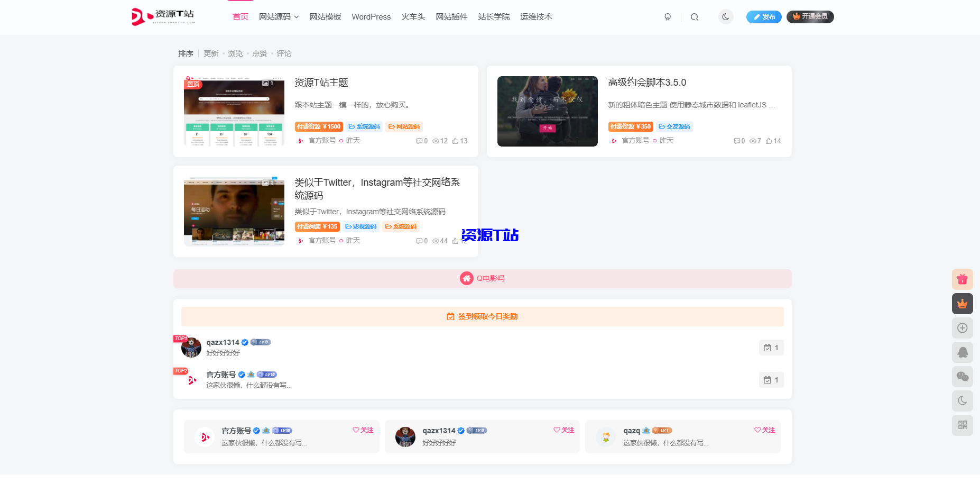Click the QR code icon in the sidebar
Screen dimensions: 980x483
pos(963,425)
